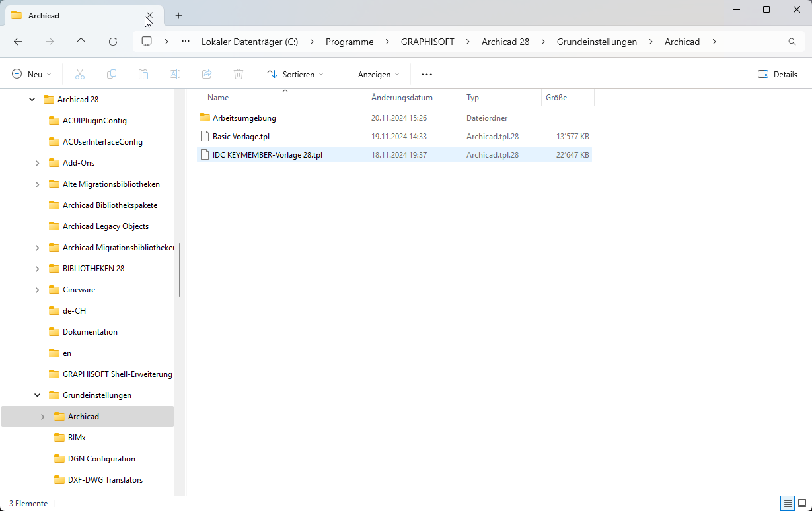Image resolution: width=812 pixels, height=511 pixels.
Task: Open the Anzeigen dropdown
Action: point(371,75)
